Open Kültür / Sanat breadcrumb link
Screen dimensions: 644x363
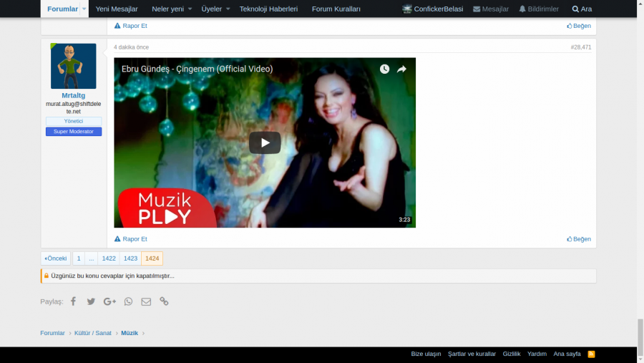[x=93, y=333]
